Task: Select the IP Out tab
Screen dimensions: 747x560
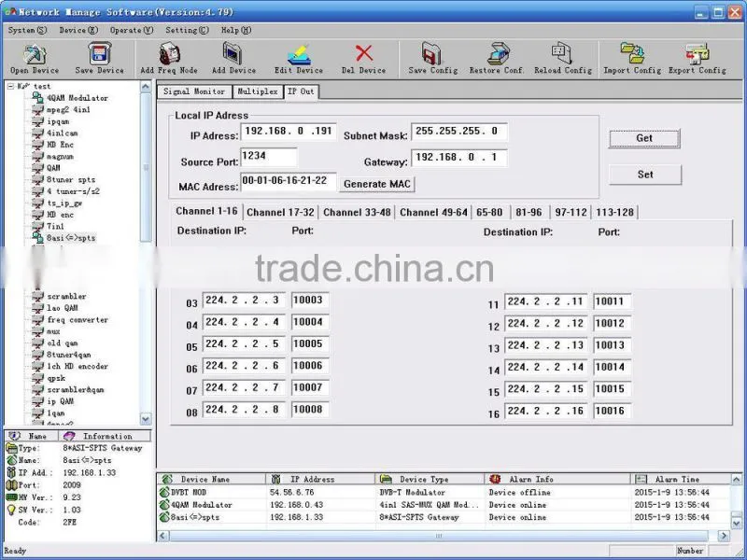Action: point(301,91)
